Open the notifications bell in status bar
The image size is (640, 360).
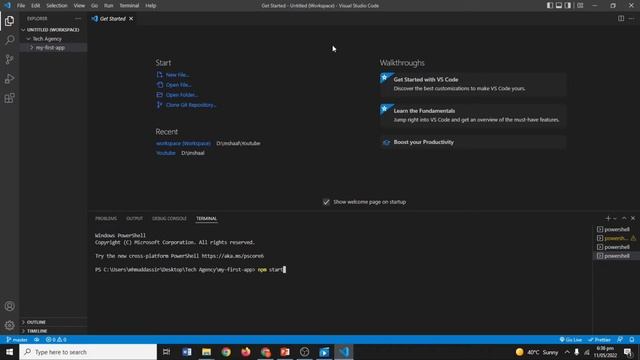click(x=632, y=340)
